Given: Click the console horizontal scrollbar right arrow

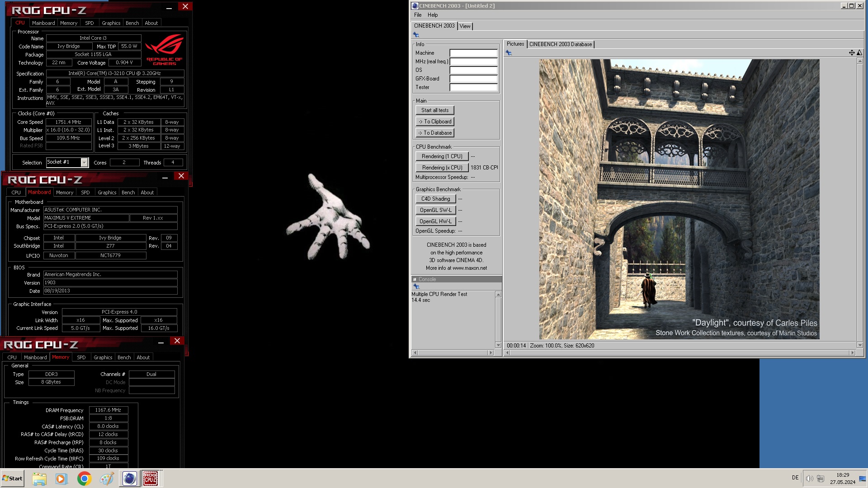Looking at the screenshot, I should (x=491, y=352).
